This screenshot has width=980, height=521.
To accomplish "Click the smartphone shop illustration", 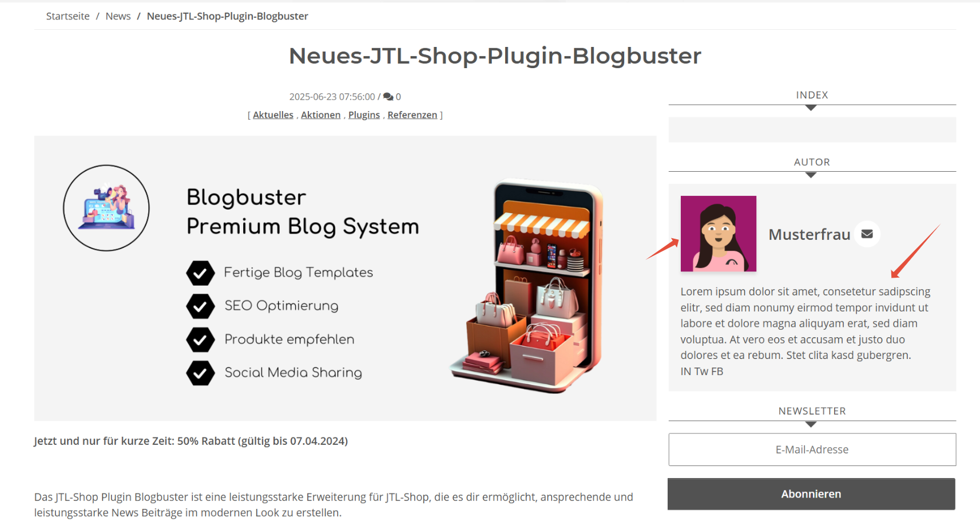I will (x=527, y=286).
